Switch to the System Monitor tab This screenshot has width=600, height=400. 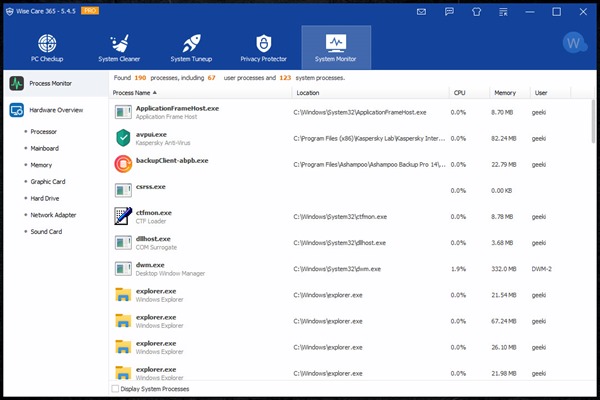point(336,49)
